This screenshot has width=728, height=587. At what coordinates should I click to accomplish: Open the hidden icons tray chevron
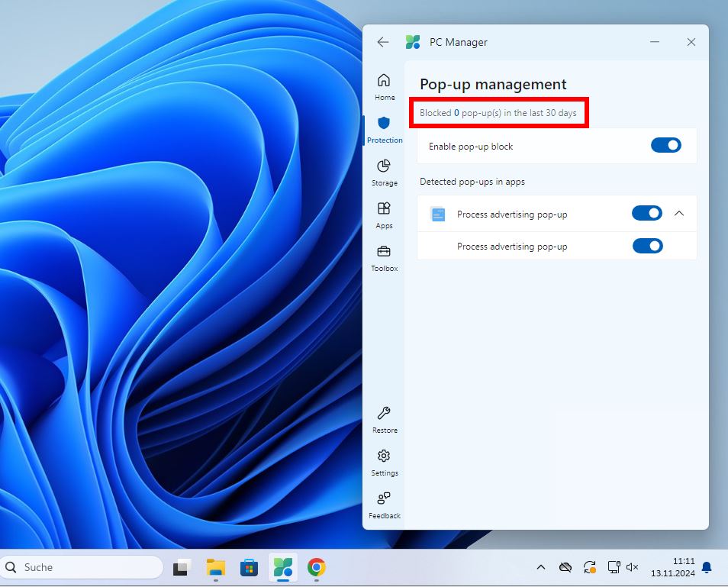tap(541, 567)
